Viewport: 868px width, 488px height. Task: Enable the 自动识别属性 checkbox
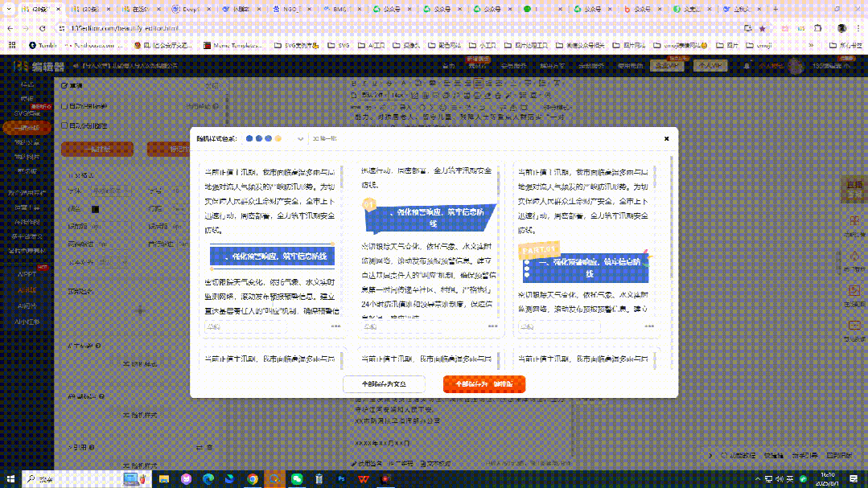tap(64, 125)
